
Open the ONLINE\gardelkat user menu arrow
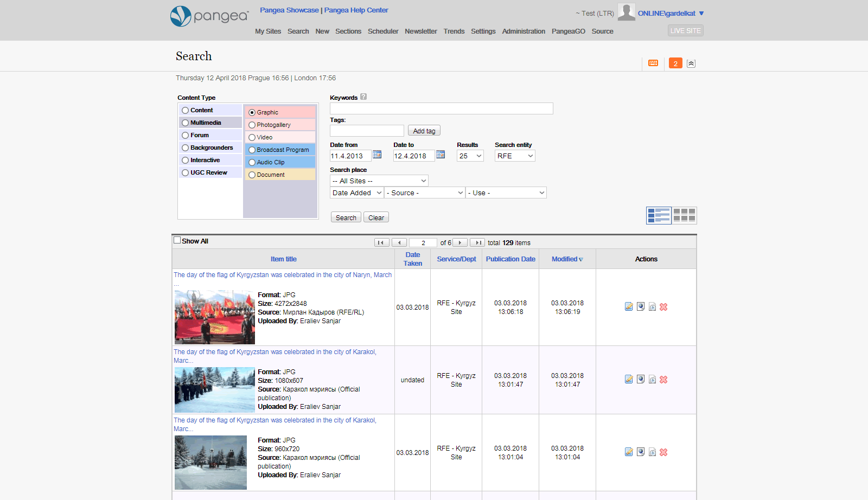[x=701, y=14]
